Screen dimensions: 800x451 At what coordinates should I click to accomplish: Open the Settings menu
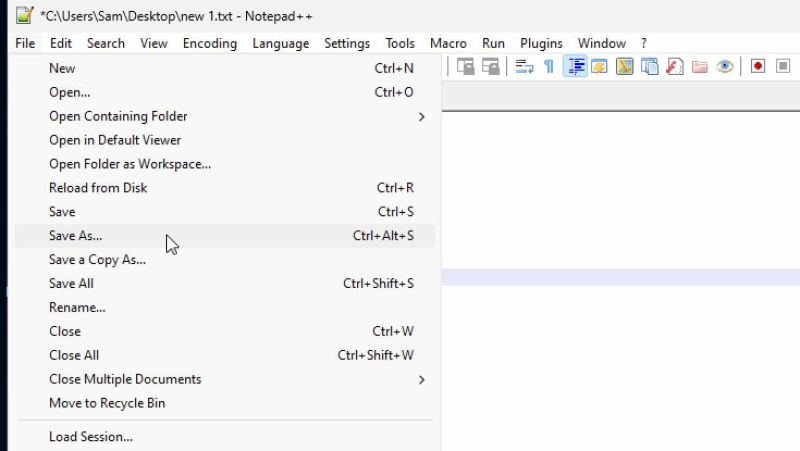[347, 43]
